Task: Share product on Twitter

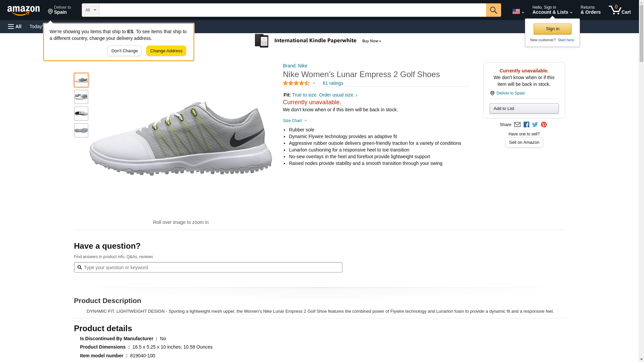Action: [535, 125]
